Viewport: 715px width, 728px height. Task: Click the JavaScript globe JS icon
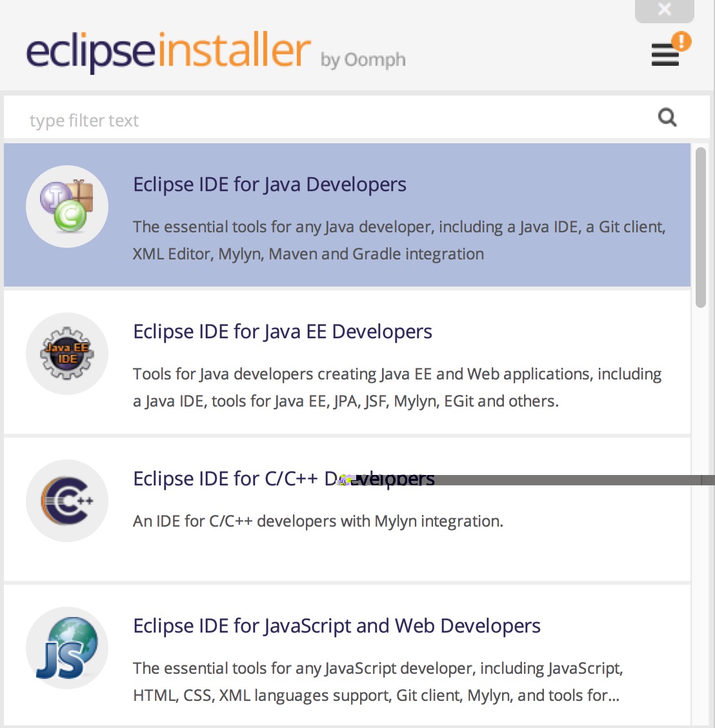pyautogui.click(x=67, y=648)
